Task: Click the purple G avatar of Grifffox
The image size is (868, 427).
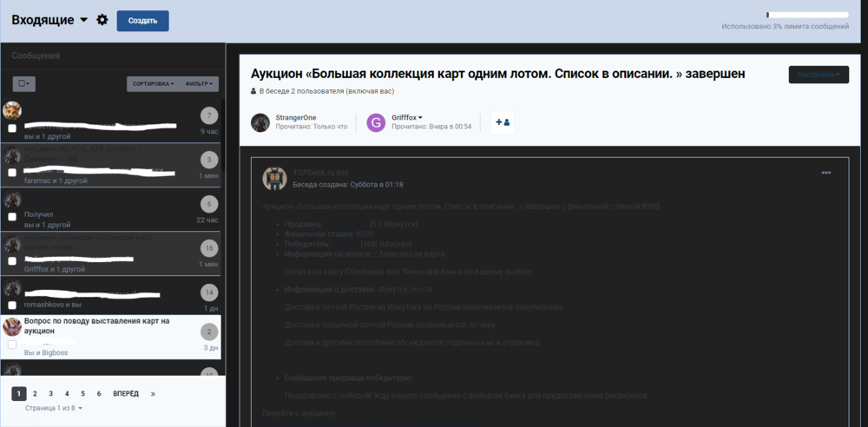Action: click(376, 122)
